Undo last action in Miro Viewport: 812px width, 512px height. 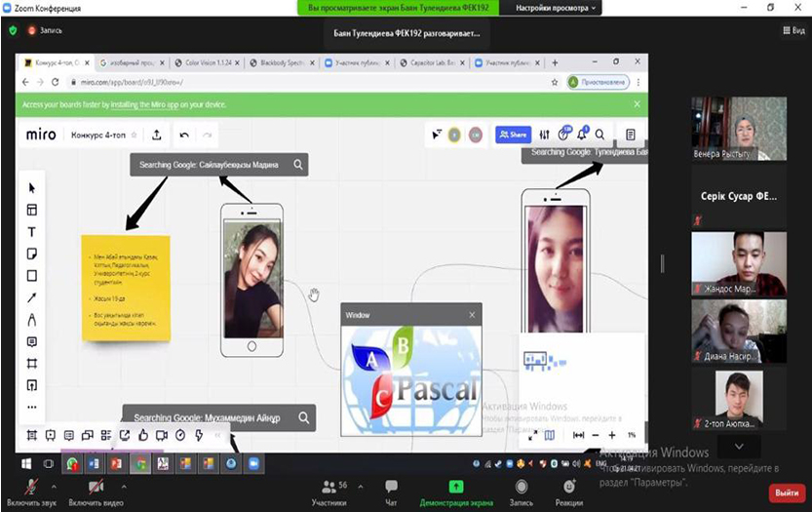point(184,135)
